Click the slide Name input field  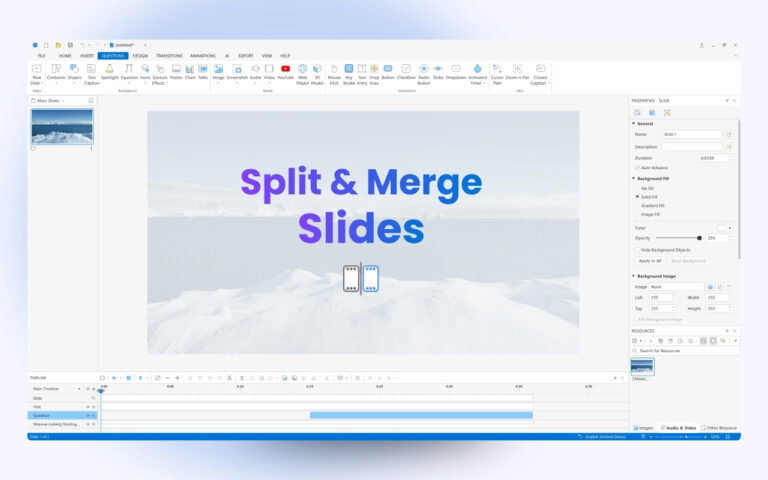click(692, 134)
